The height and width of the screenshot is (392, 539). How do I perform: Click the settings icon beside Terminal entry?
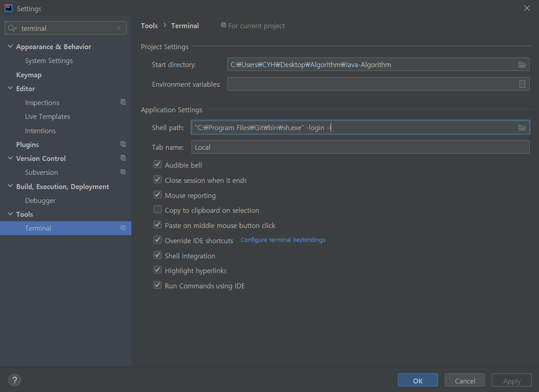click(123, 228)
